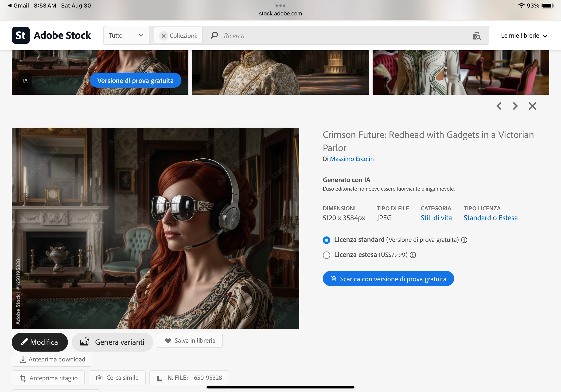The width and height of the screenshot is (561, 392).
Task: Click the Adobe Stock St logo
Action: click(21, 35)
